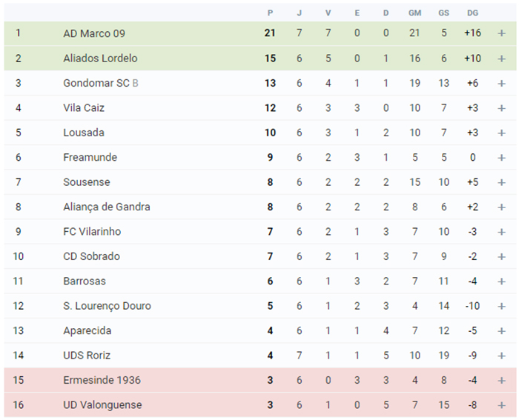Click the plus icon on Freamunde row
This screenshot has height=420, width=519.
501,158
